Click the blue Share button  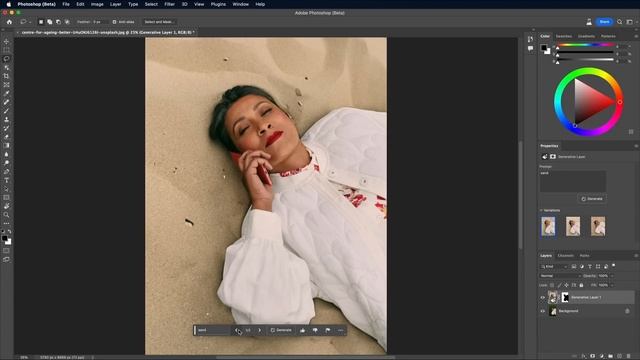click(604, 22)
